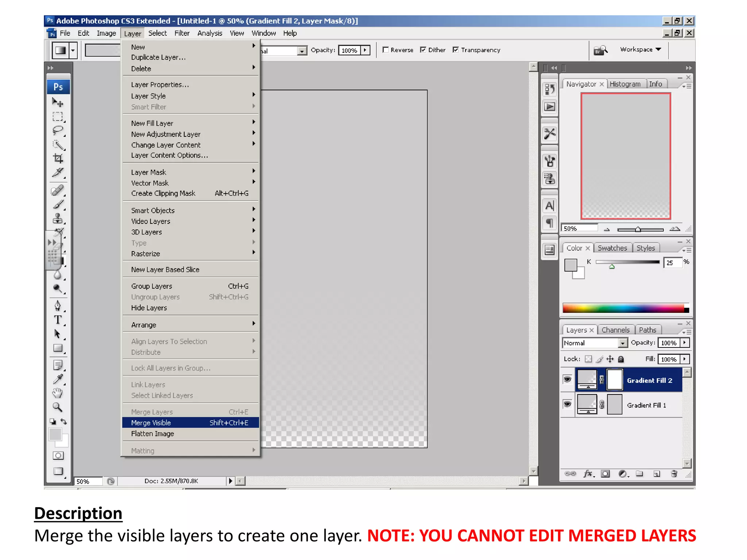Select the Crop tool
Viewport: 747px width, 560px height.
(58, 159)
